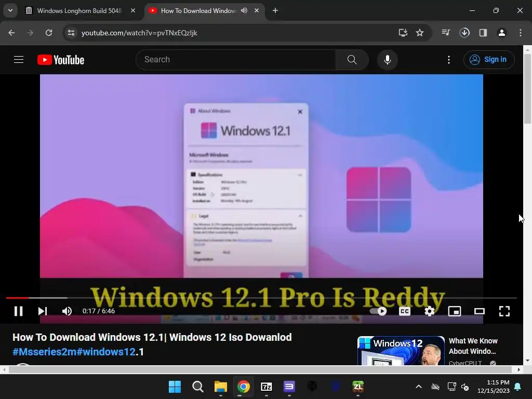The image size is (532, 399).
Task: Turn on closed captions
Action: pos(404,311)
